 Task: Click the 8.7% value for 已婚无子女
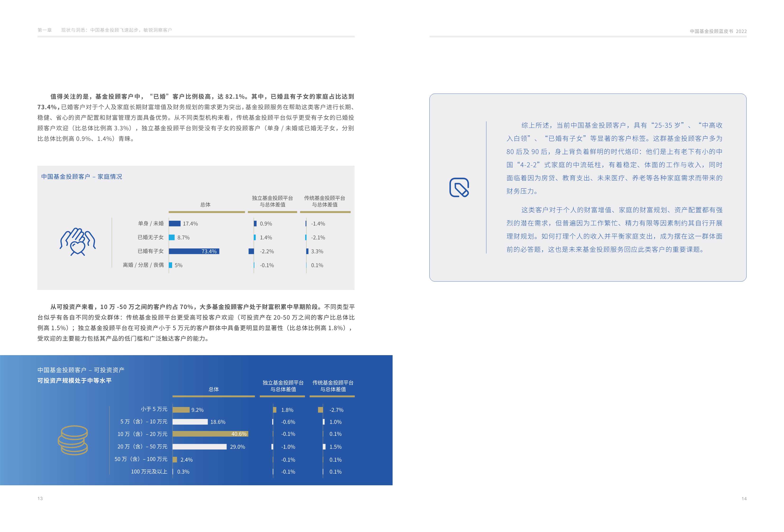pyautogui.click(x=183, y=238)
